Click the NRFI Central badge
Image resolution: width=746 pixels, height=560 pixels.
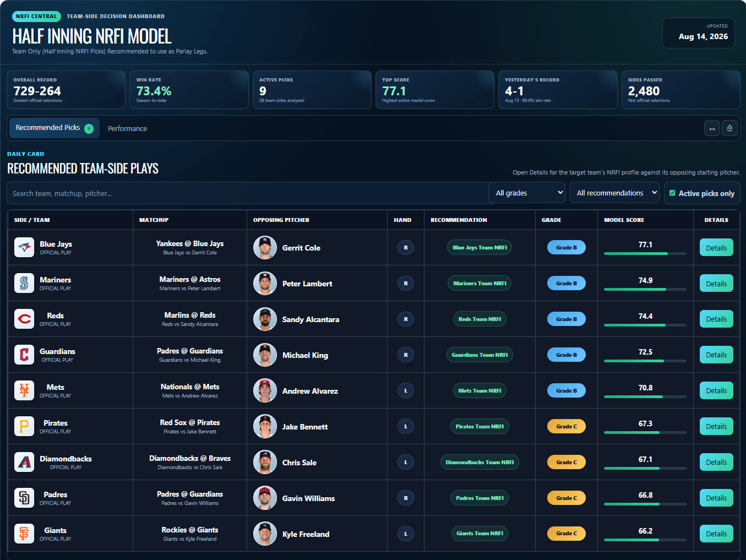tap(36, 17)
